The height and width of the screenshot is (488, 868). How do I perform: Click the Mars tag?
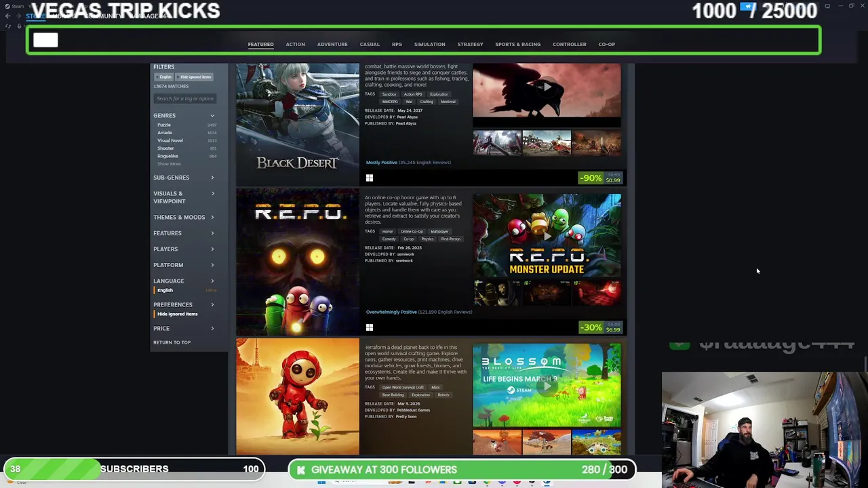coord(435,388)
